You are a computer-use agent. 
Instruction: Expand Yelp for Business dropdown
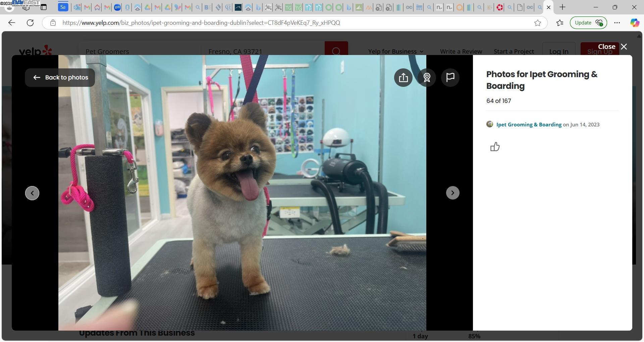click(x=396, y=51)
